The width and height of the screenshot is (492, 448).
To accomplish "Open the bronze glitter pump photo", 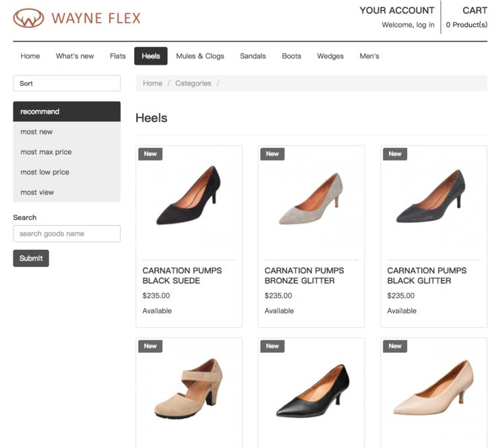I will point(311,199).
